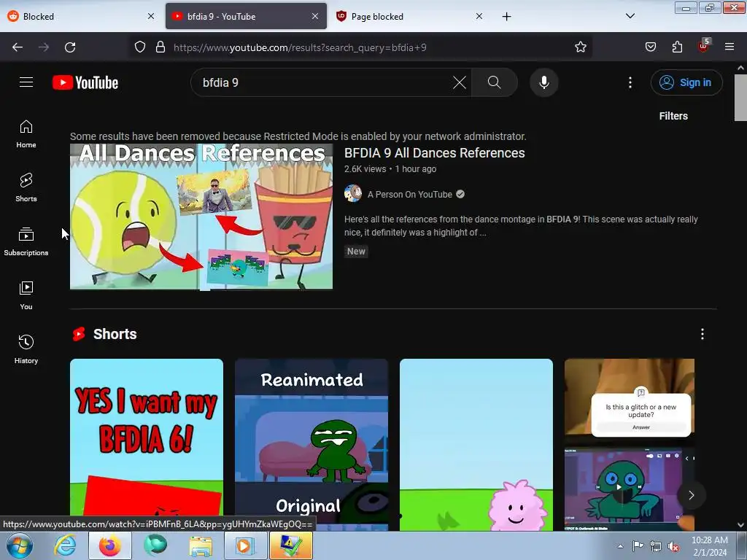Screen dimensions: 747x560
Task: Open search Filters
Action: coord(673,116)
